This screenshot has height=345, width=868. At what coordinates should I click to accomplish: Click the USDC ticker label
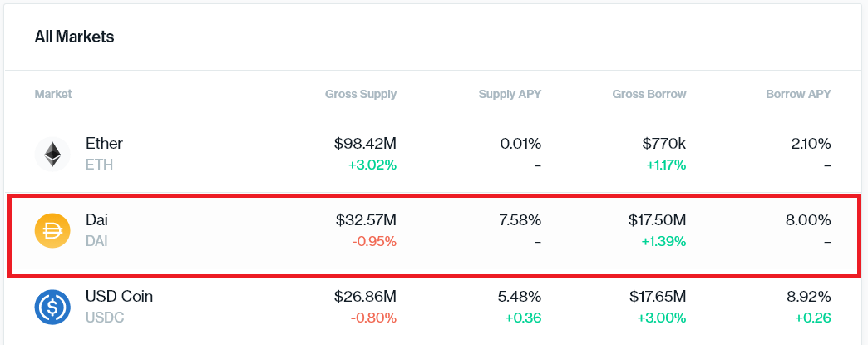point(105,318)
